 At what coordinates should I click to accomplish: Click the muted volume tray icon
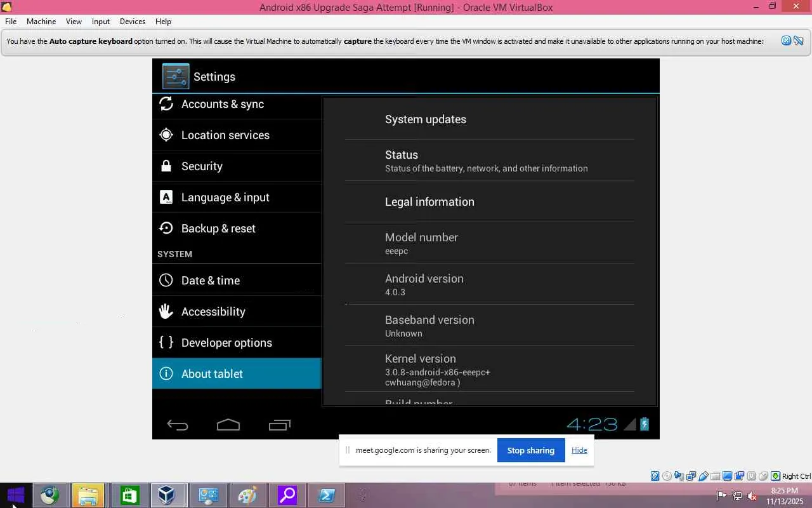[x=752, y=495]
